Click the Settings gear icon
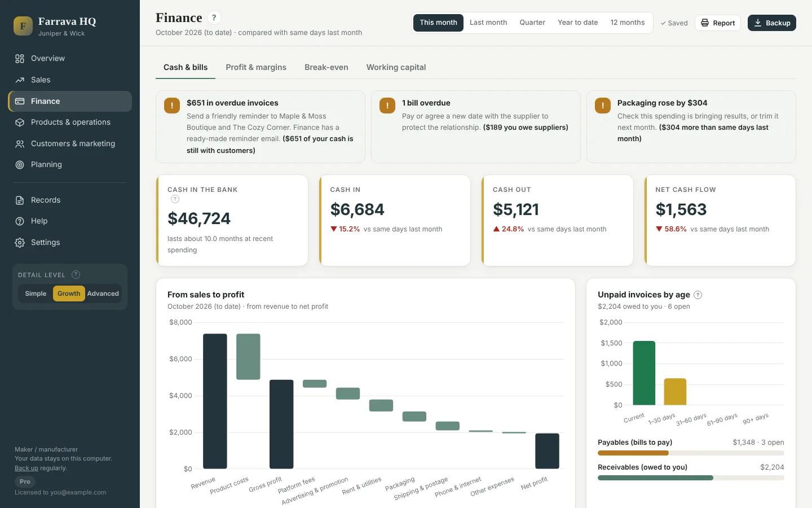The image size is (812, 508). tap(20, 243)
